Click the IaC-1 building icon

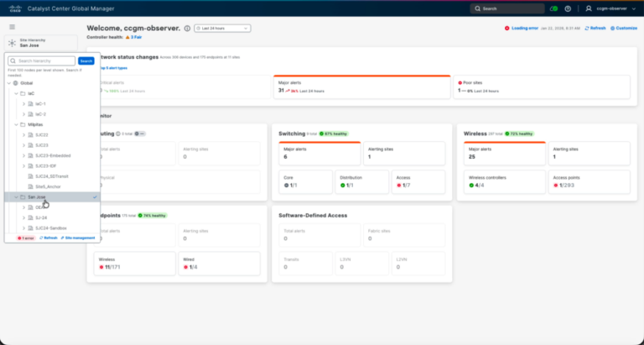tap(30, 103)
